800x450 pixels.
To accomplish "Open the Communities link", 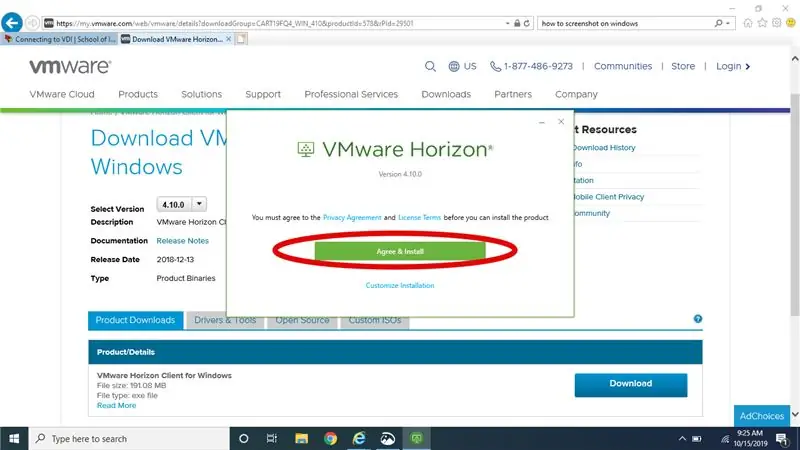I will click(622, 66).
